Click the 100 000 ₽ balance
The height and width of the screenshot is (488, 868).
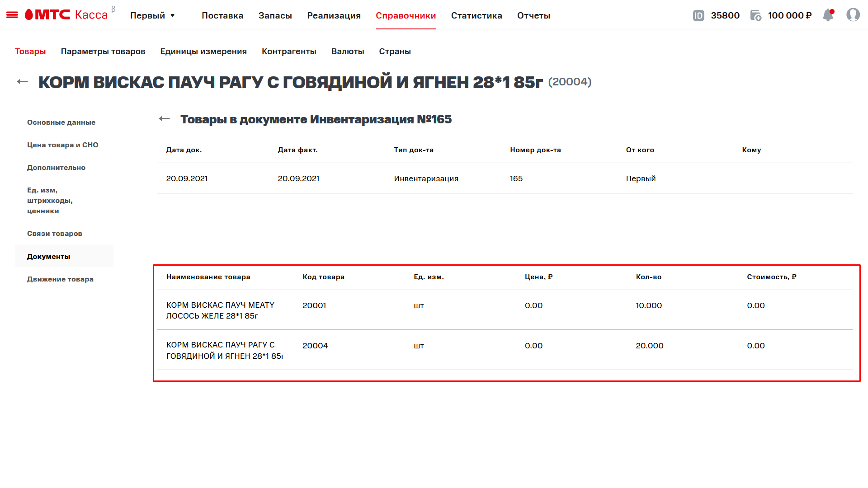[790, 15]
